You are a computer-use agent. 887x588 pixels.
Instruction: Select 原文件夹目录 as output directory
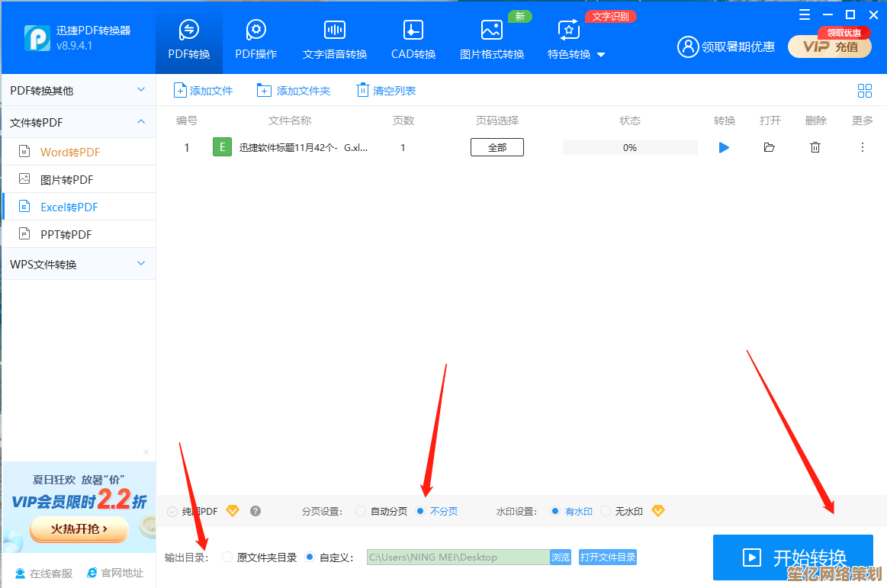tap(227, 557)
